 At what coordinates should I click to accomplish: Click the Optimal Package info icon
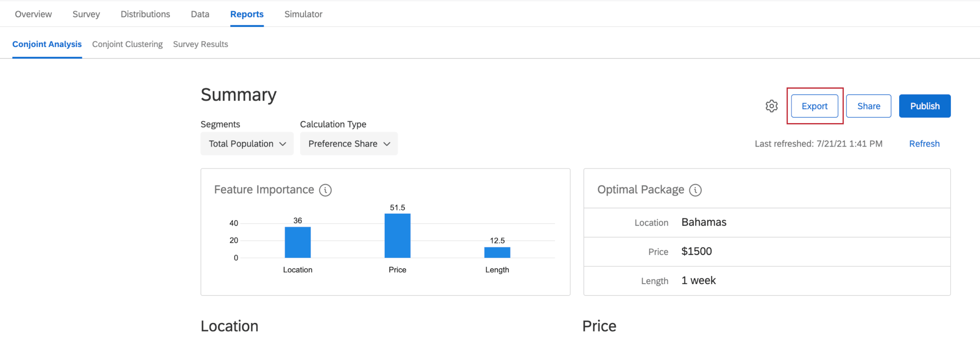point(695,190)
